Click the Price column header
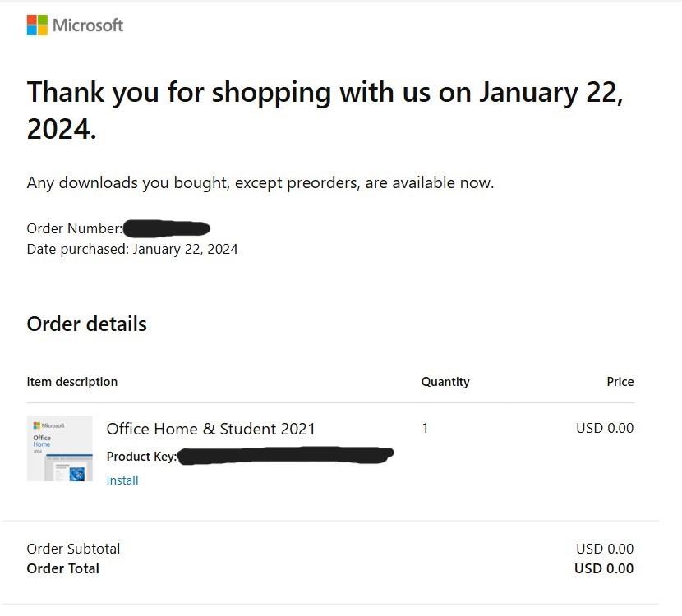The image size is (682, 616). (x=620, y=382)
